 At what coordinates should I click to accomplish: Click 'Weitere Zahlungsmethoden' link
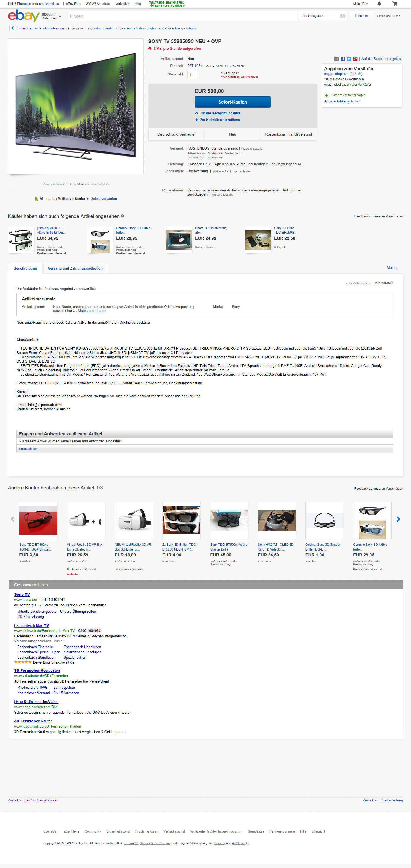click(232, 171)
